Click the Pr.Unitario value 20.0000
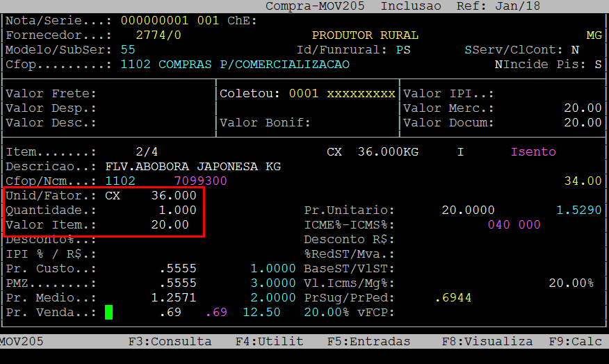Image resolution: width=609 pixels, height=364 pixels. (x=468, y=210)
